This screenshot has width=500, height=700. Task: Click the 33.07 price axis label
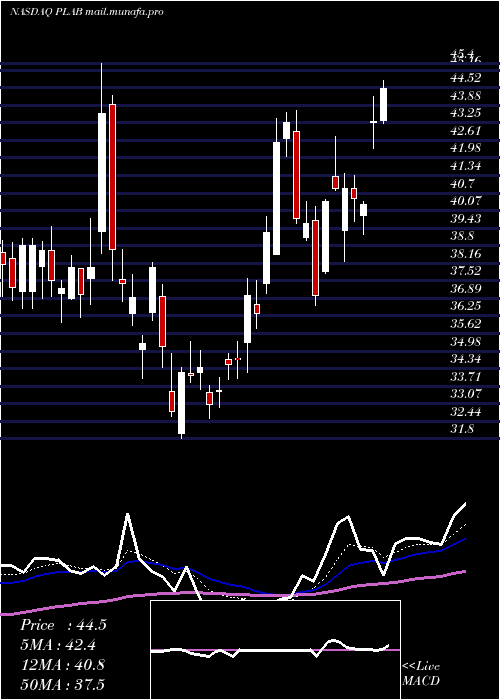point(466,394)
